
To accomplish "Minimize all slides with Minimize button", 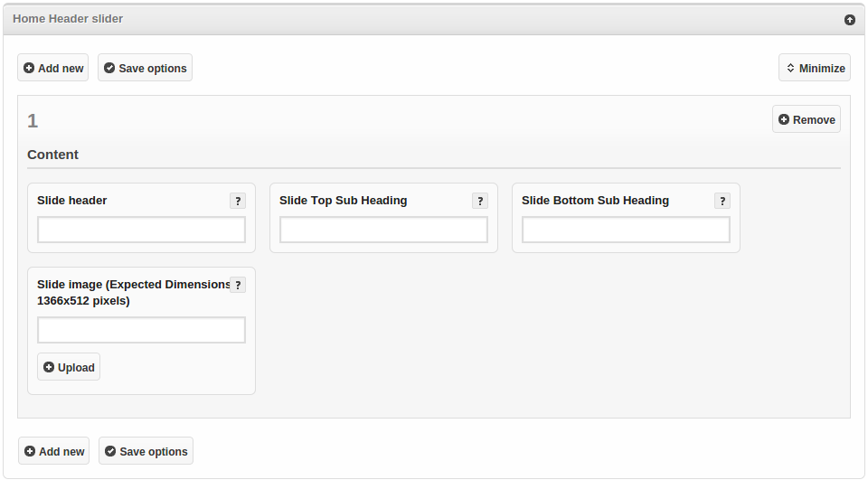I will (x=814, y=68).
